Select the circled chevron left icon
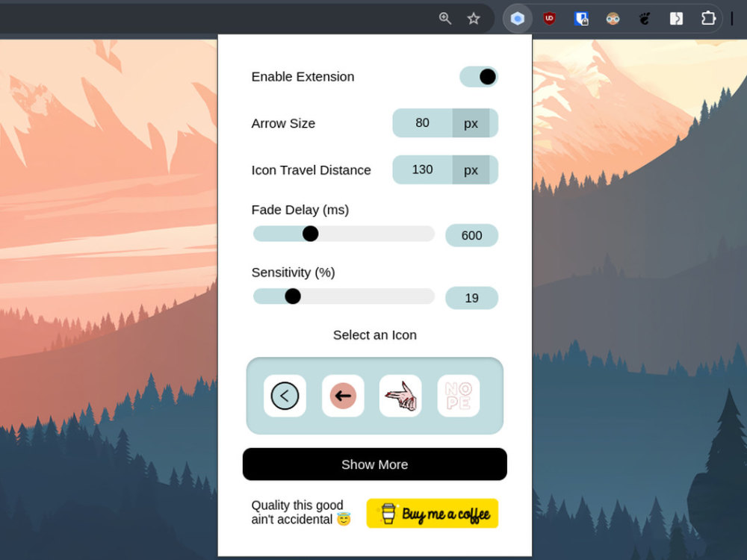The height and width of the screenshot is (560, 747). coord(285,396)
